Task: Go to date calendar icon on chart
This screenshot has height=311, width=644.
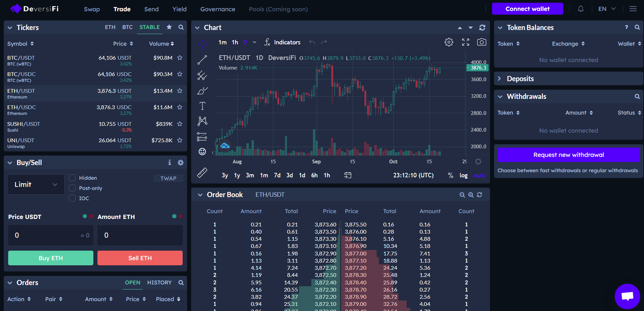Action: tap(348, 175)
